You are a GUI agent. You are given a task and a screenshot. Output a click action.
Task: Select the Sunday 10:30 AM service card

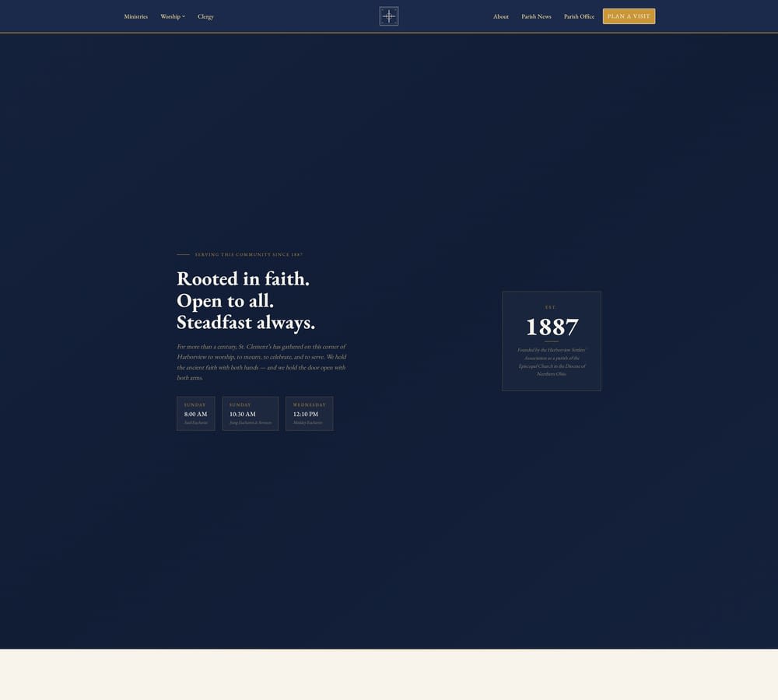click(250, 414)
